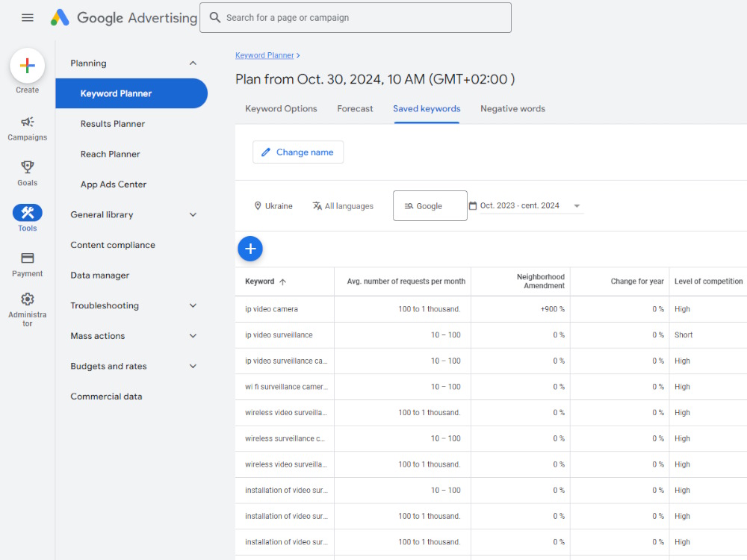Click the Keyword Planner breadcrumb link
747x560 pixels.
pyautogui.click(x=264, y=55)
